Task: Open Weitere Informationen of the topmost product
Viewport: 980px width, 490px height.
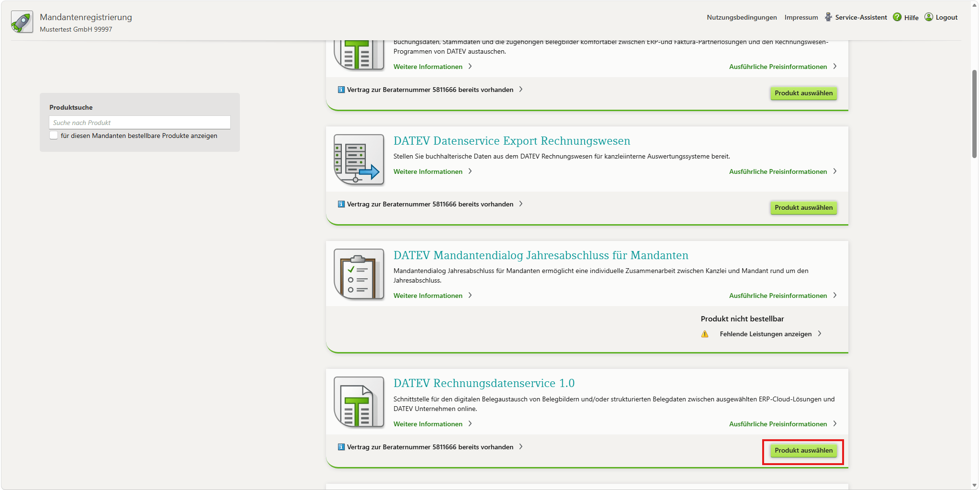Action: coord(428,67)
